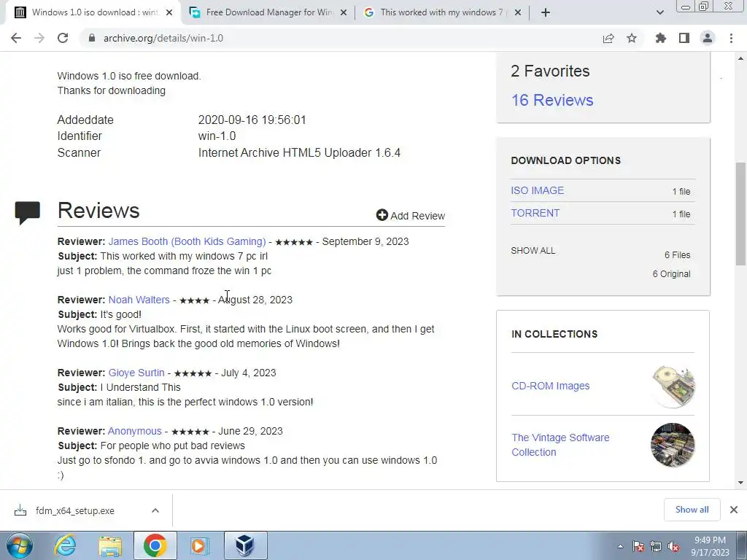Click the browser forward arrow

pyautogui.click(x=39, y=38)
